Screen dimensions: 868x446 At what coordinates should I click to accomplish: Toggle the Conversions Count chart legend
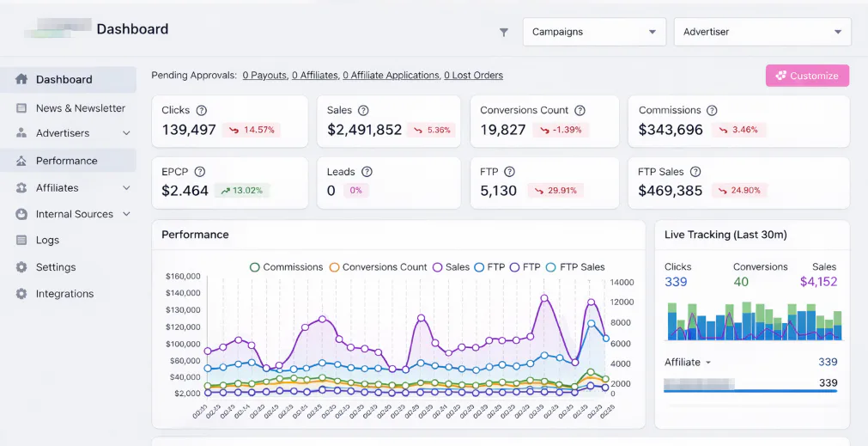pyautogui.click(x=378, y=267)
